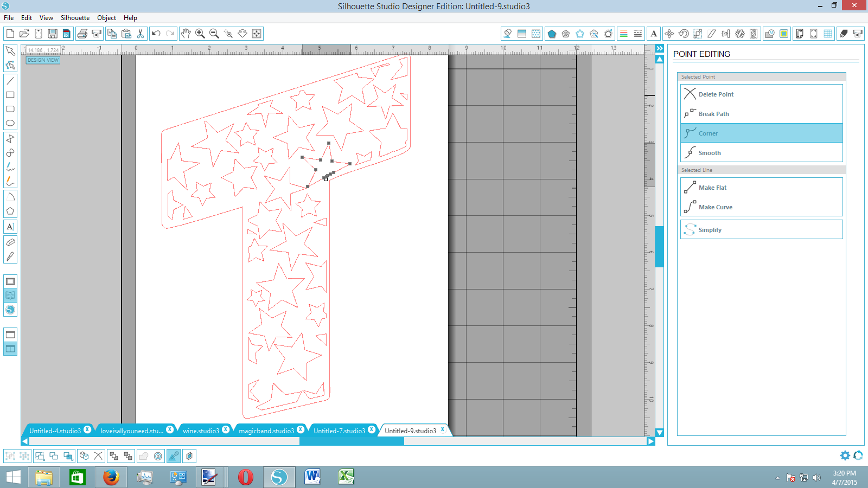Click the Offset icon in bottom toolbar
This screenshot has width=868, height=488.
click(158, 456)
